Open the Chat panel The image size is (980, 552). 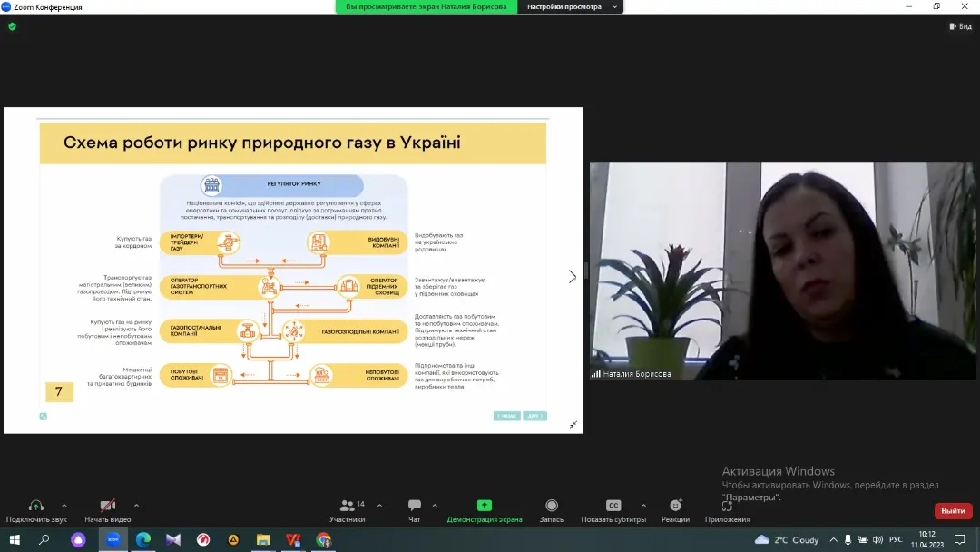[x=415, y=506]
